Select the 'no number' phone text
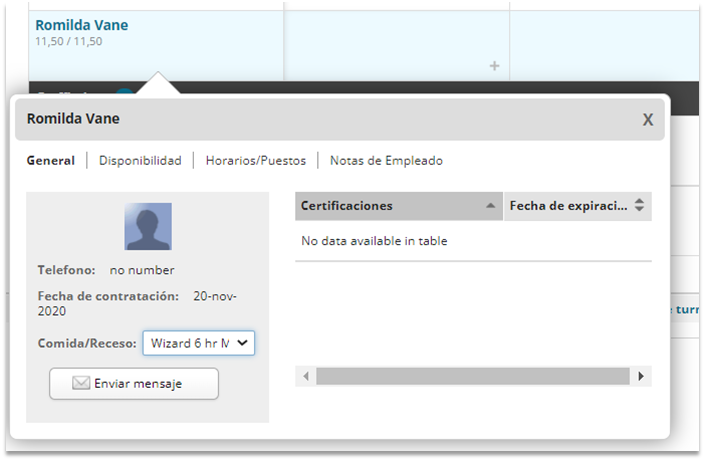705x461 pixels. 142,270
